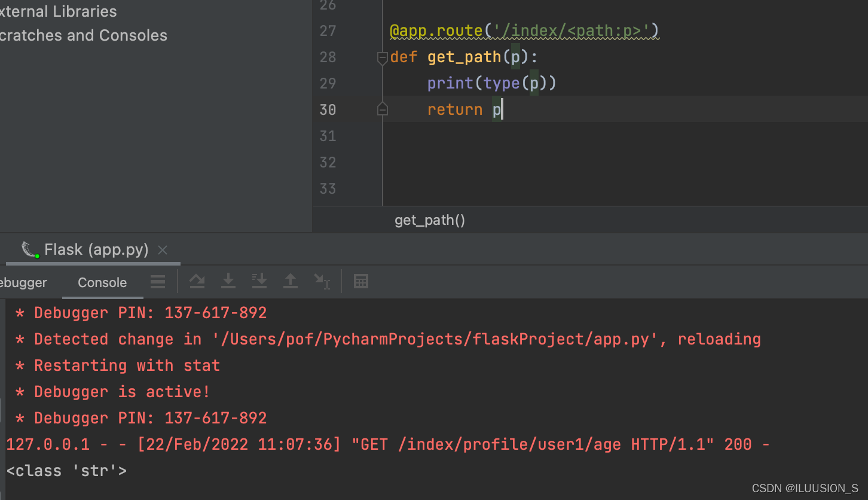Select the External Libraries tree item
Viewport: 868px width, 500px height.
[x=59, y=11]
